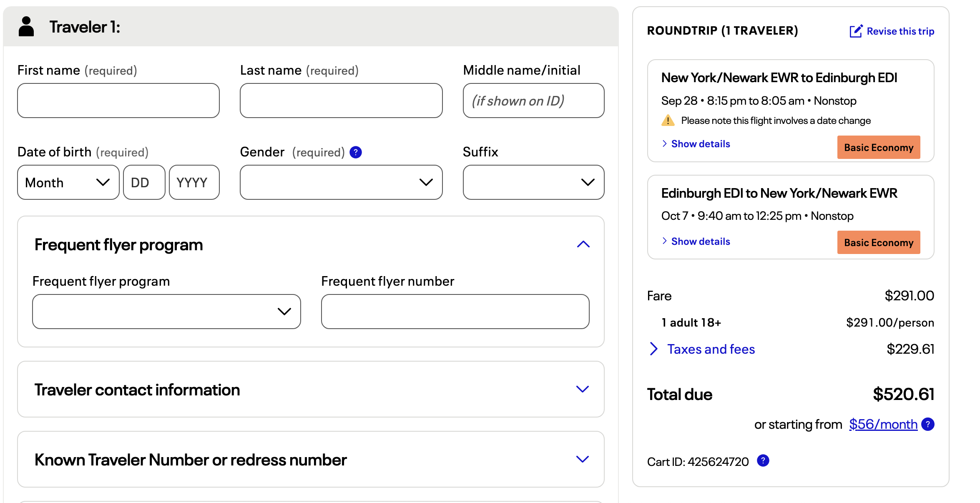980x503 pixels.
Task: Click the First name input field
Action: pos(118,101)
